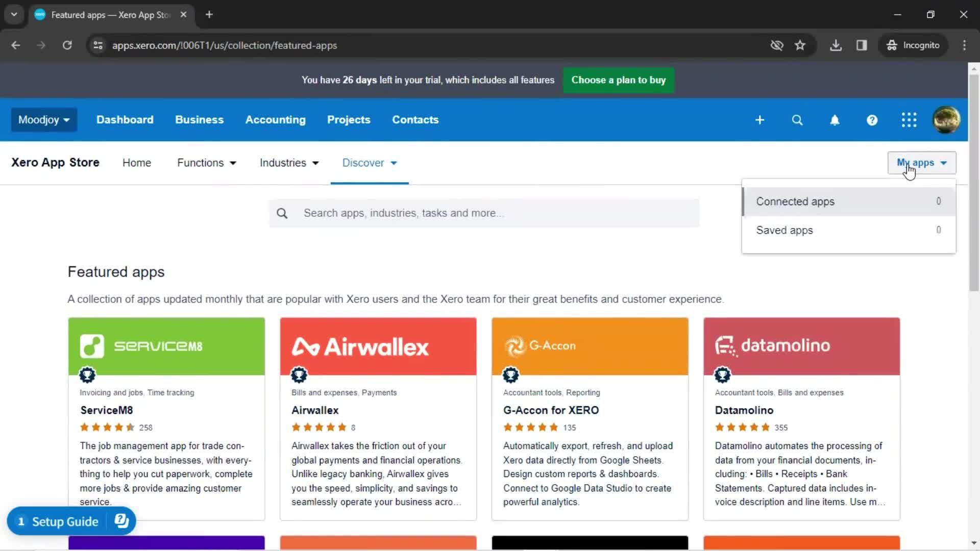Click the magnifier icon in app search box
The width and height of the screenshot is (980, 551).
pos(282,213)
